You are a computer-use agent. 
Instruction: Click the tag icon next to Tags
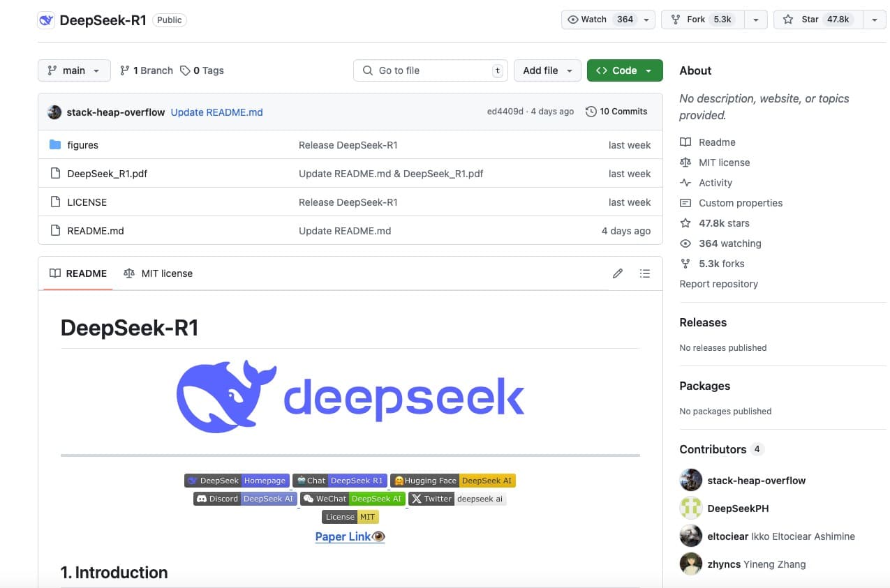(185, 70)
